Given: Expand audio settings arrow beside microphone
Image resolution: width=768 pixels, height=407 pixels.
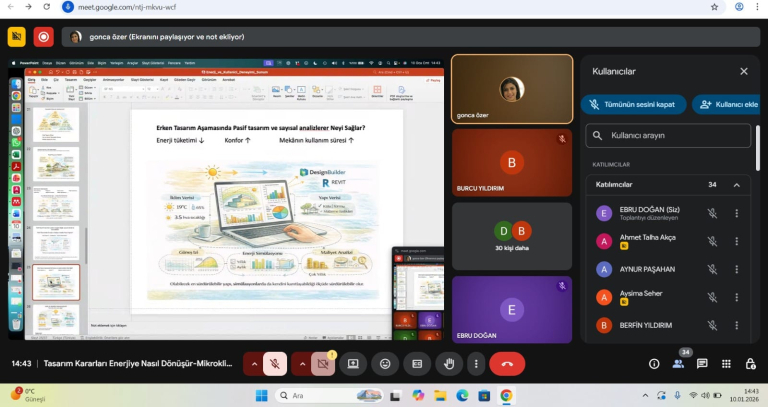Looking at the screenshot, I should coord(254,364).
